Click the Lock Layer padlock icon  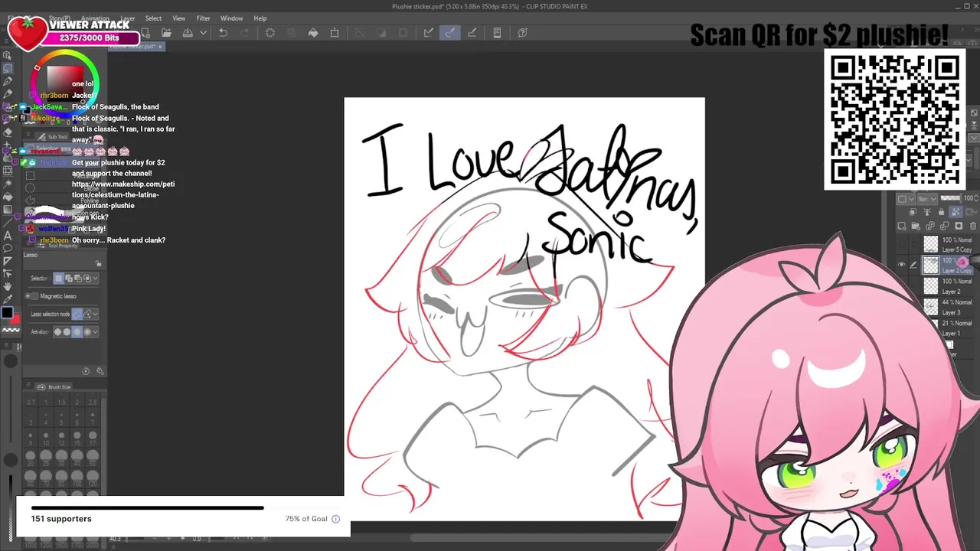pyautogui.click(x=942, y=212)
